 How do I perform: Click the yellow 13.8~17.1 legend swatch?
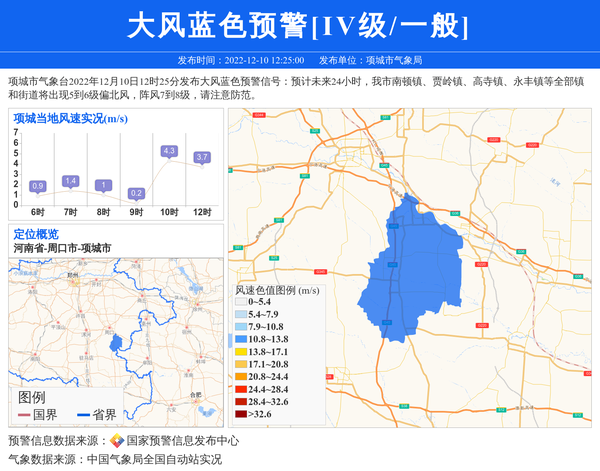240,352
